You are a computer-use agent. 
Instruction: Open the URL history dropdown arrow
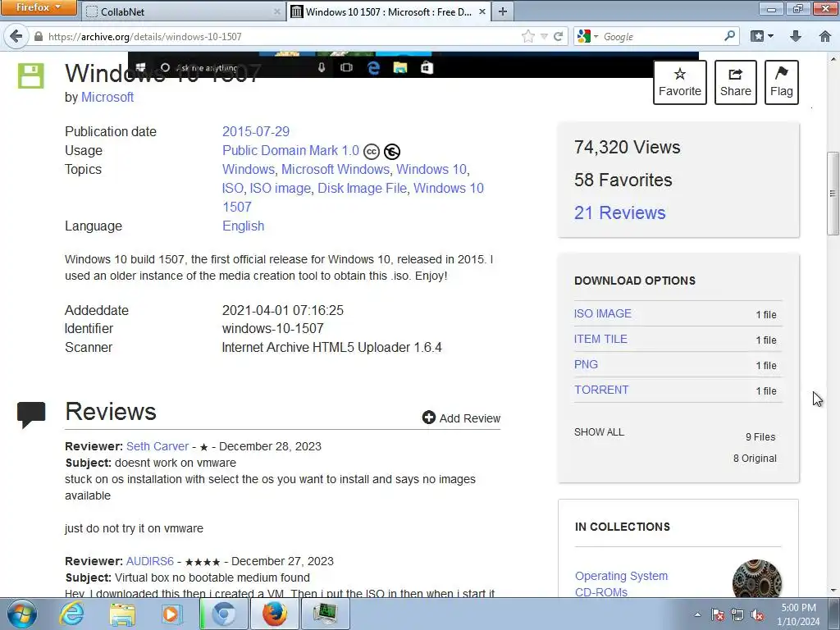pos(544,36)
